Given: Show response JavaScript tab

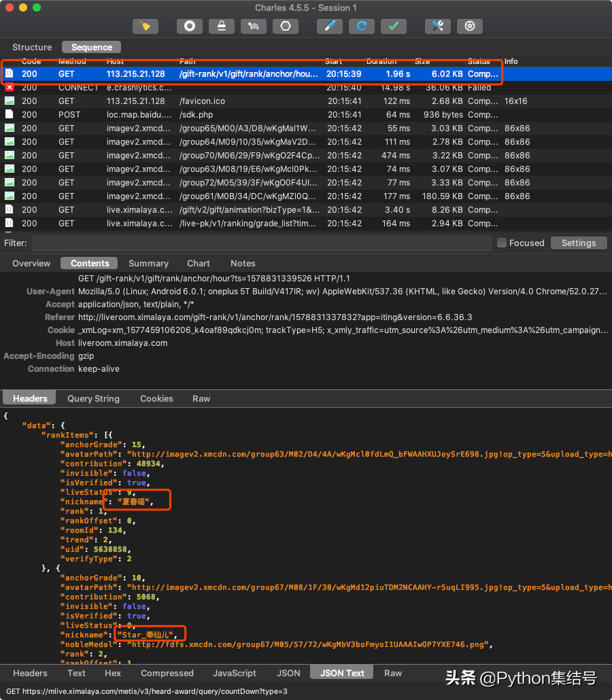Looking at the screenshot, I should [235, 673].
